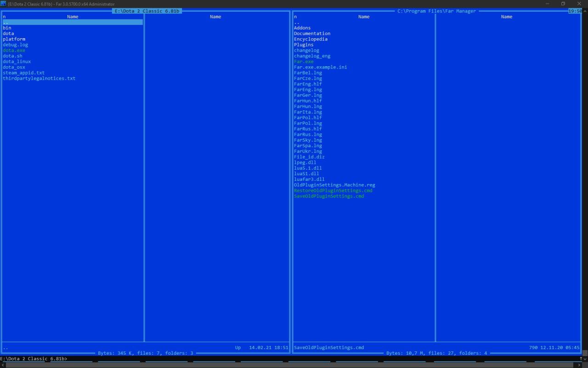Select OldPluginSettings.Machine.reg file
The image size is (588, 368).
coord(334,185)
